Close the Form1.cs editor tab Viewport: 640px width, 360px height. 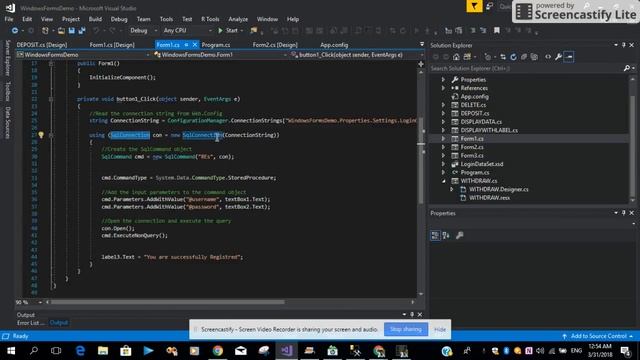point(195,45)
